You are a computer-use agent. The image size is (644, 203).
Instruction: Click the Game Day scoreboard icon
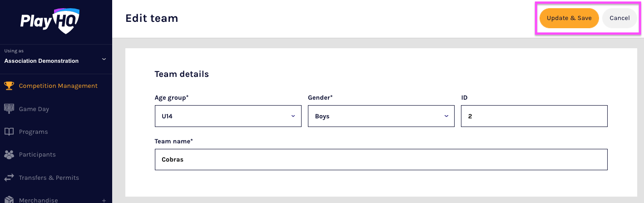pyautogui.click(x=9, y=109)
